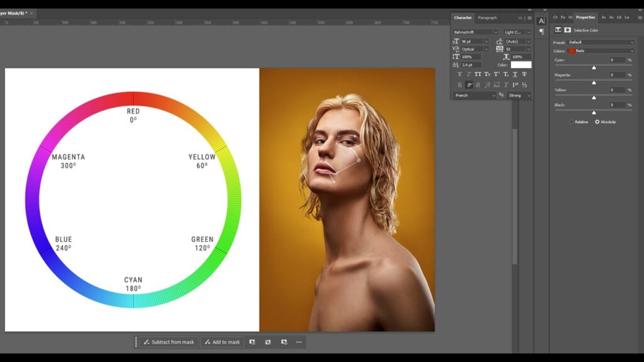This screenshot has height=362, width=644.
Task: Switch to the Paragraph tab
Action: 487,18
